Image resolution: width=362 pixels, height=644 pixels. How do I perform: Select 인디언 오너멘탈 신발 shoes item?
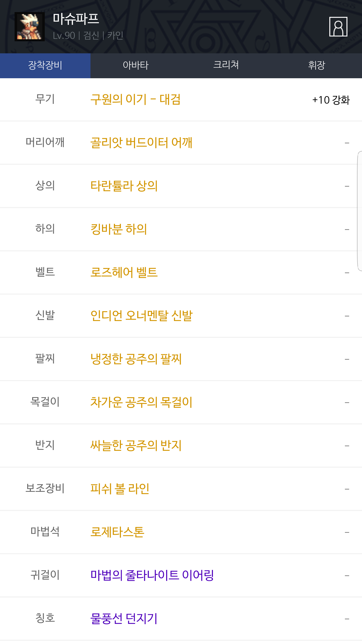141,316
